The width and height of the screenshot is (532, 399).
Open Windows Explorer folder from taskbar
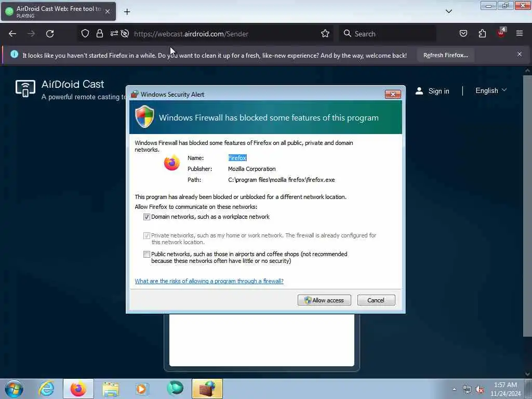coord(111,389)
